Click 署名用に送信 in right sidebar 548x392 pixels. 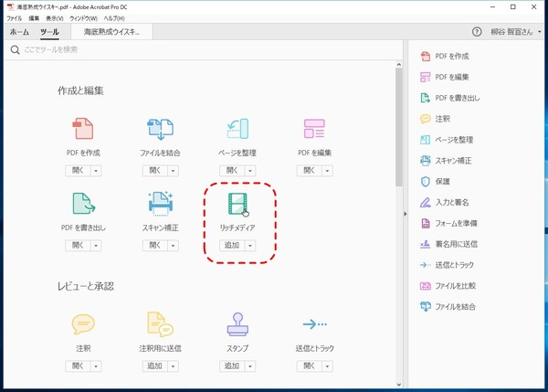click(x=448, y=244)
